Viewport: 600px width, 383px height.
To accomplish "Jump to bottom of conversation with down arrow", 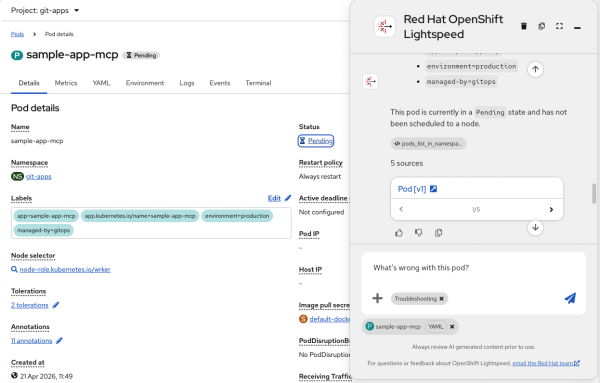I will [x=535, y=228].
